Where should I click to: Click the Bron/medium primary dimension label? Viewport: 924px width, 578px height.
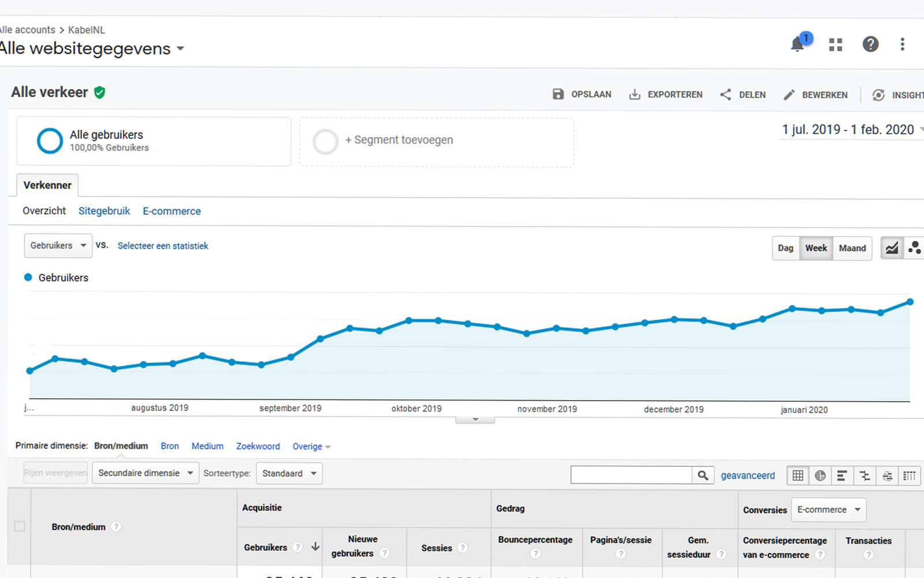121,446
